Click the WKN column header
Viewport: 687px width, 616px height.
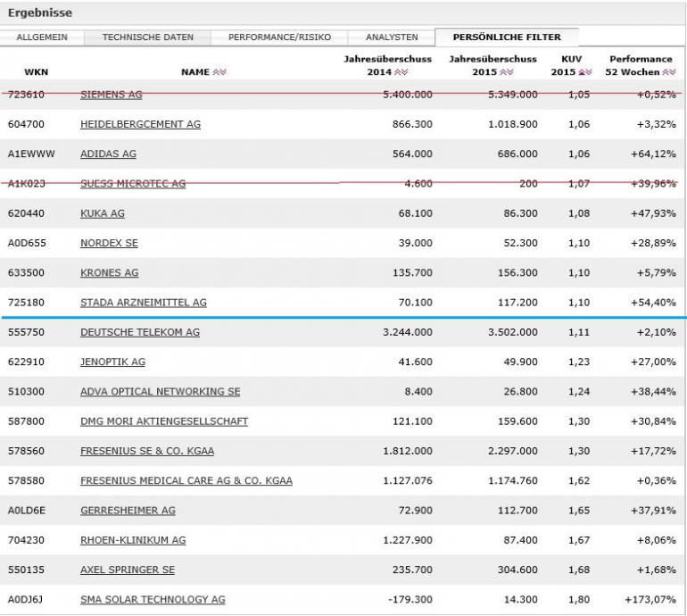(36, 72)
